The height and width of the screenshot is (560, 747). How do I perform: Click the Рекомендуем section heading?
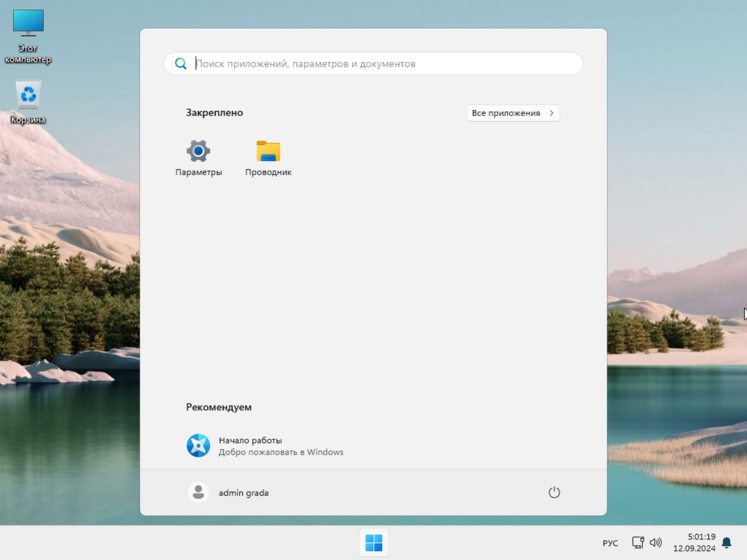tap(219, 407)
